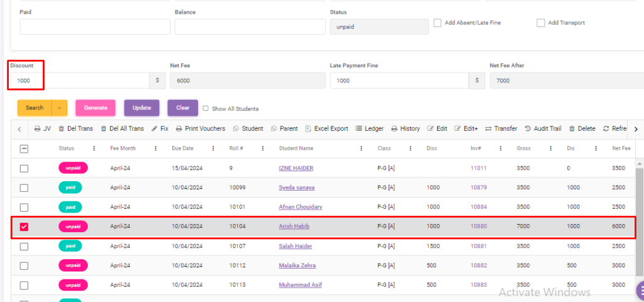The height and width of the screenshot is (302, 644).
Task: Enable Show All Students checkbox
Action: [206, 108]
